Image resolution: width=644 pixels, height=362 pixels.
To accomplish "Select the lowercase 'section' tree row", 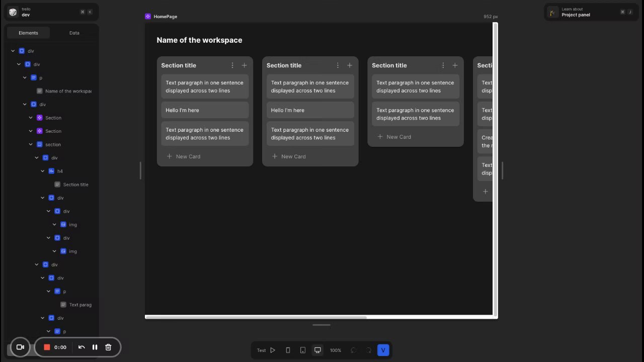I will (53, 144).
